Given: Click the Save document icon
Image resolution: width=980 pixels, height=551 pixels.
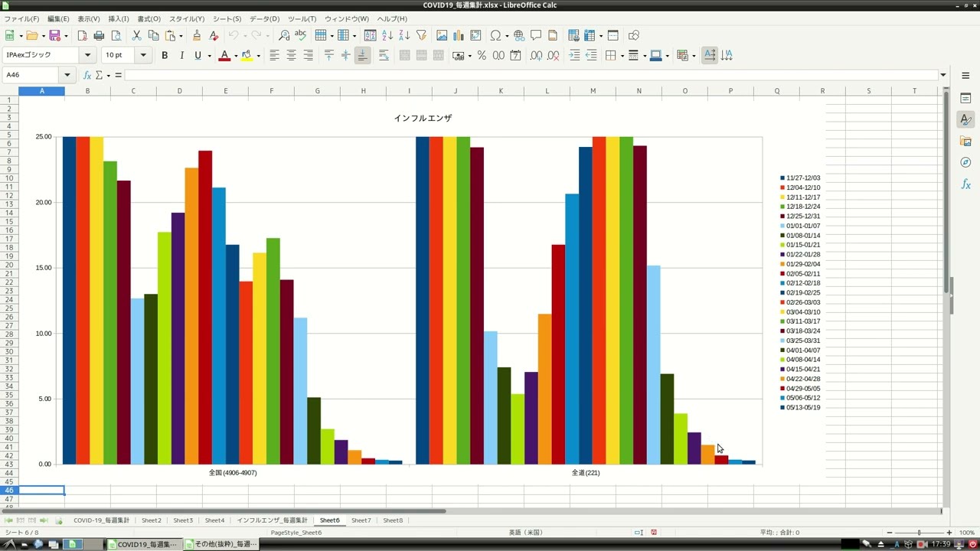Looking at the screenshot, I should pyautogui.click(x=54, y=35).
